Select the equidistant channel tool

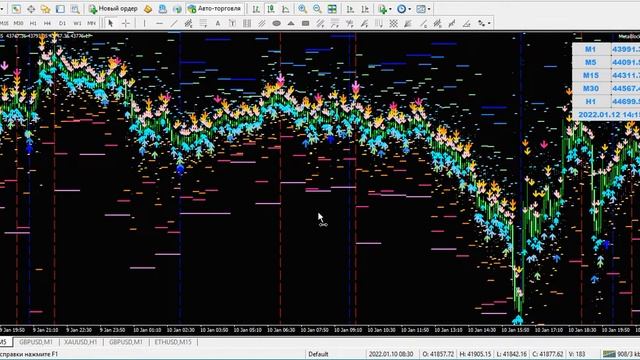point(188,23)
